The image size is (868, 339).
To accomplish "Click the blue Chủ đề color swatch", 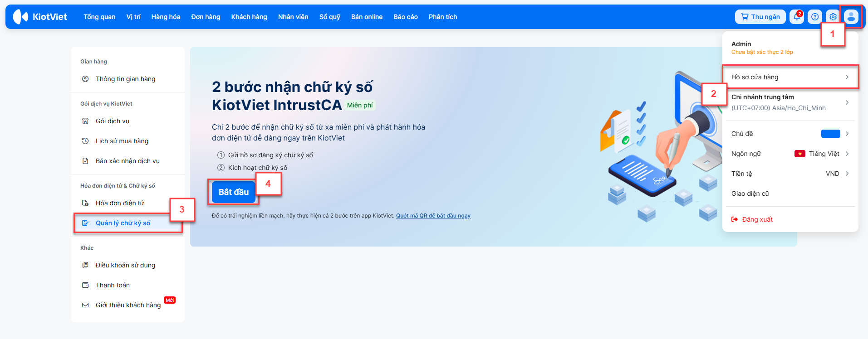I will tap(831, 134).
